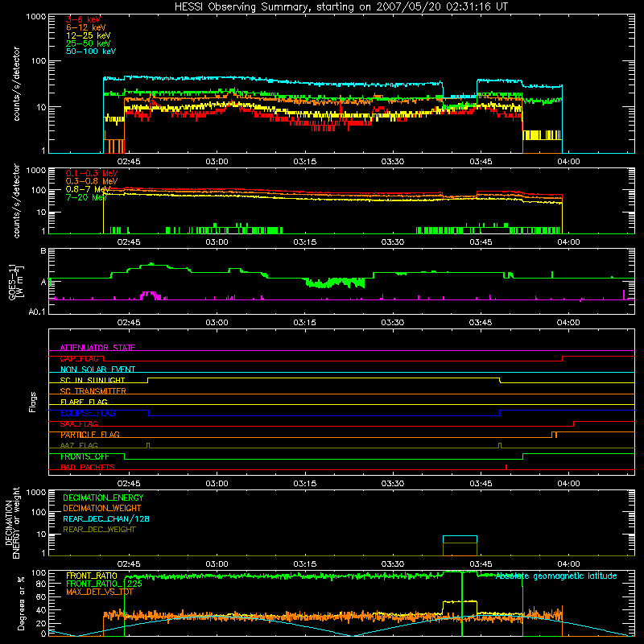This screenshot has height=644, width=644.
Task: Click the GAP_FLAG label
Action: [x=80, y=358]
